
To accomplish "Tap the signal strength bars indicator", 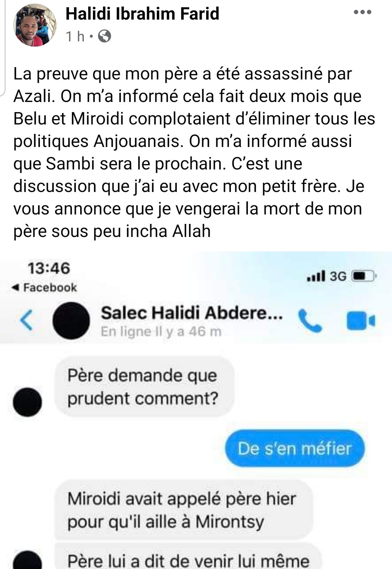I will 316,277.
